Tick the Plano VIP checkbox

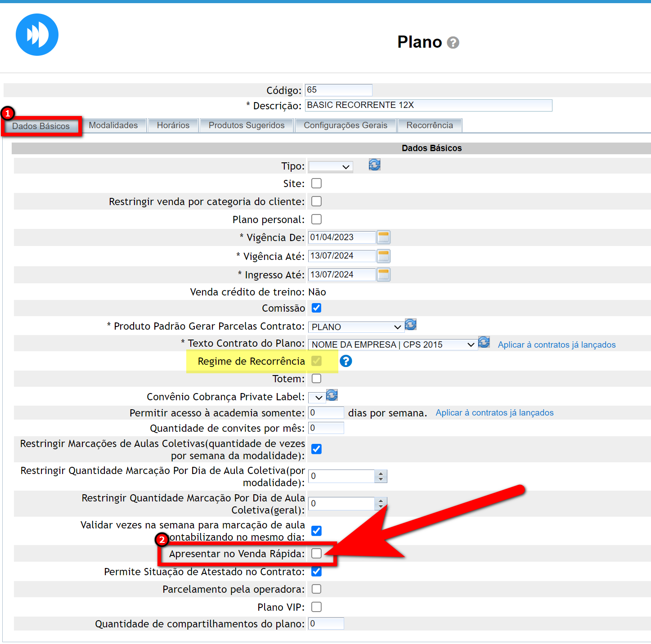pos(317,607)
